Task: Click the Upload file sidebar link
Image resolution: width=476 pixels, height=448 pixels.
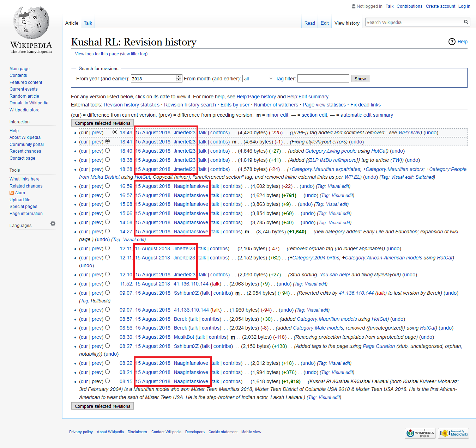Action: 20,200
